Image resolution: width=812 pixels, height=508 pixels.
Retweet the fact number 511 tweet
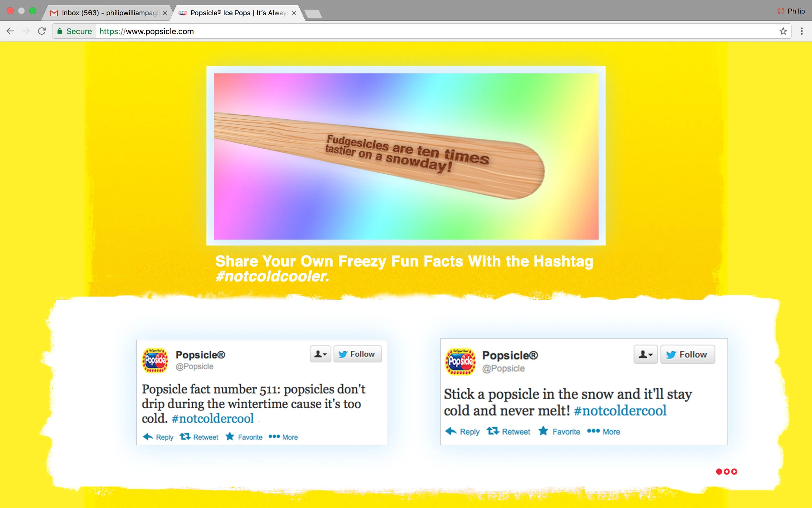tap(199, 437)
